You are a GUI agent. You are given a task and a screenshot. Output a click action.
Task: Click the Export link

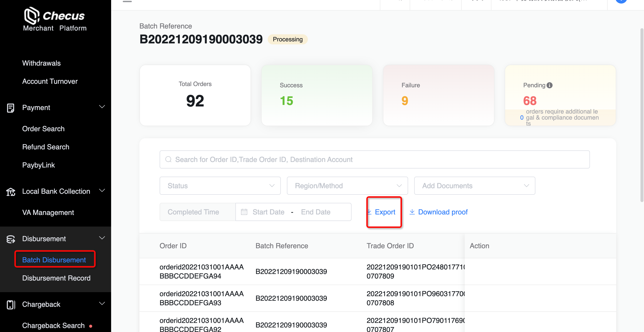coord(385,212)
